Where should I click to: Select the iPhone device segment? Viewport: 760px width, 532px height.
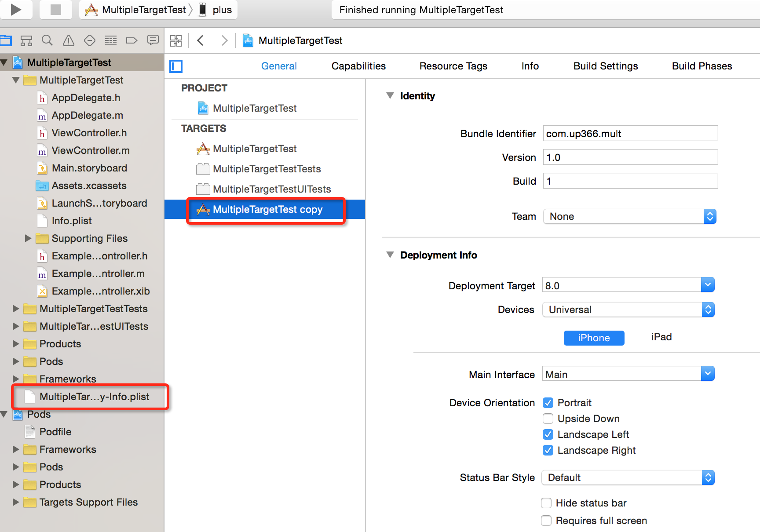point(594,338)
